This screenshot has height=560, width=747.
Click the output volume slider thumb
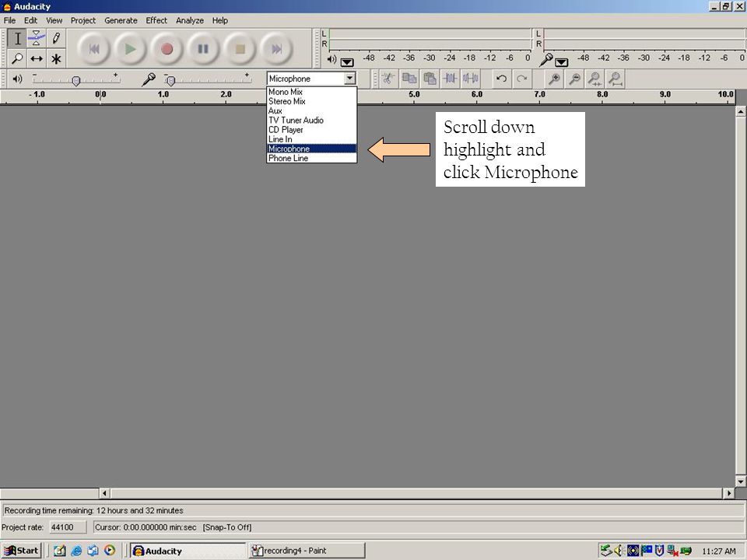tap(75, 81)
